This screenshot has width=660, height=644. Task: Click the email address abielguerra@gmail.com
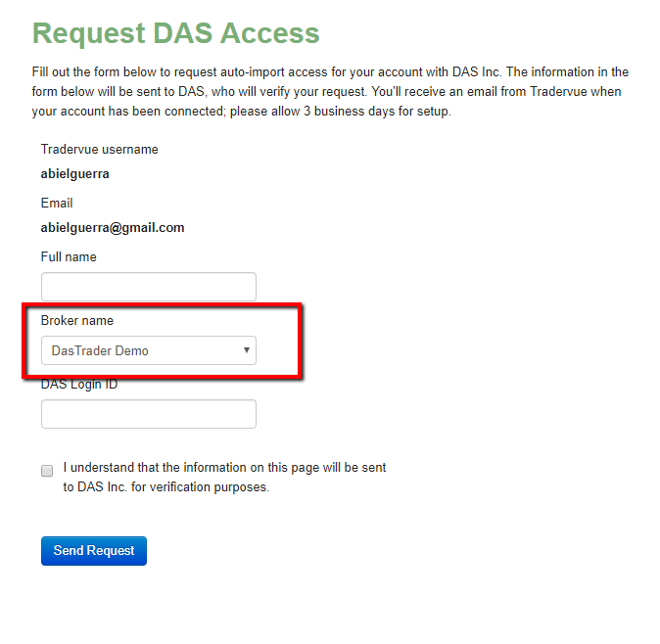[x=113, y=228]
